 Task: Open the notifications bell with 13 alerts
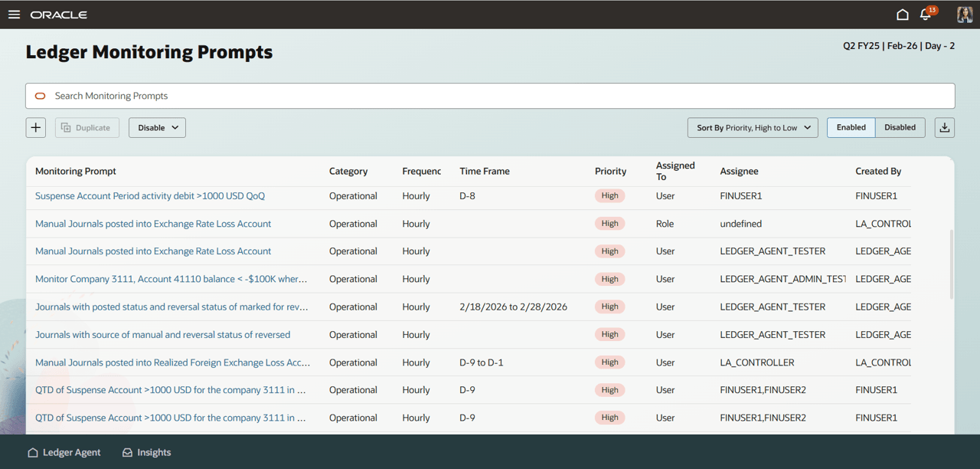pos(926,14)
